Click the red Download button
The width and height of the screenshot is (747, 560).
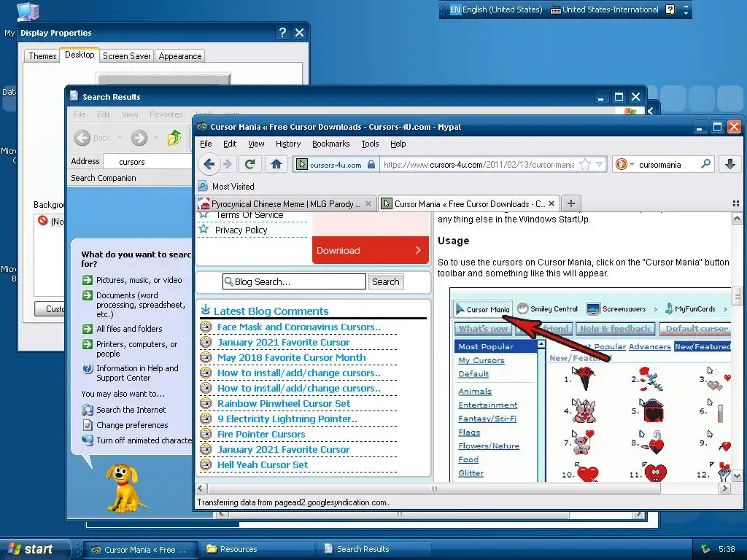pyautogui.click(x=370, y=250)
